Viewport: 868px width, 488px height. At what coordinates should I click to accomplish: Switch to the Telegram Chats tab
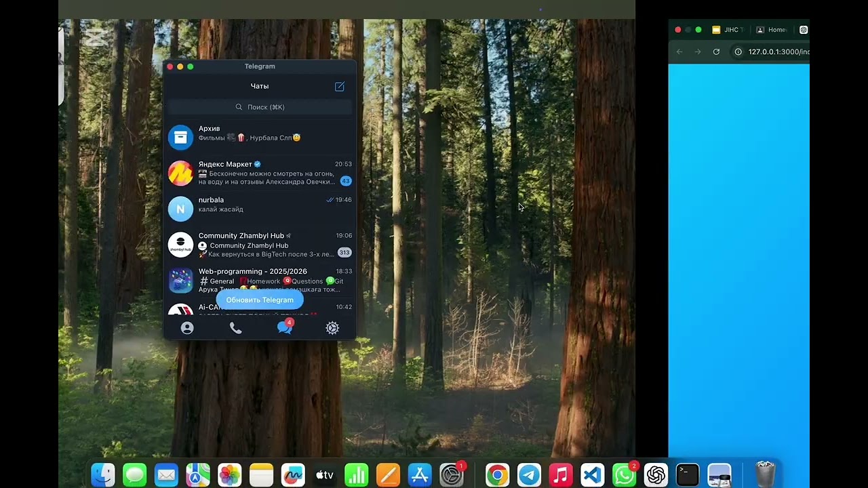(284, 327)
